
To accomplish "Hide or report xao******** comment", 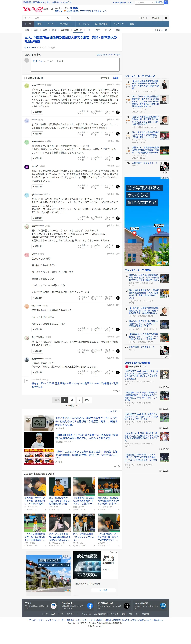I will [x=113, y=85].
